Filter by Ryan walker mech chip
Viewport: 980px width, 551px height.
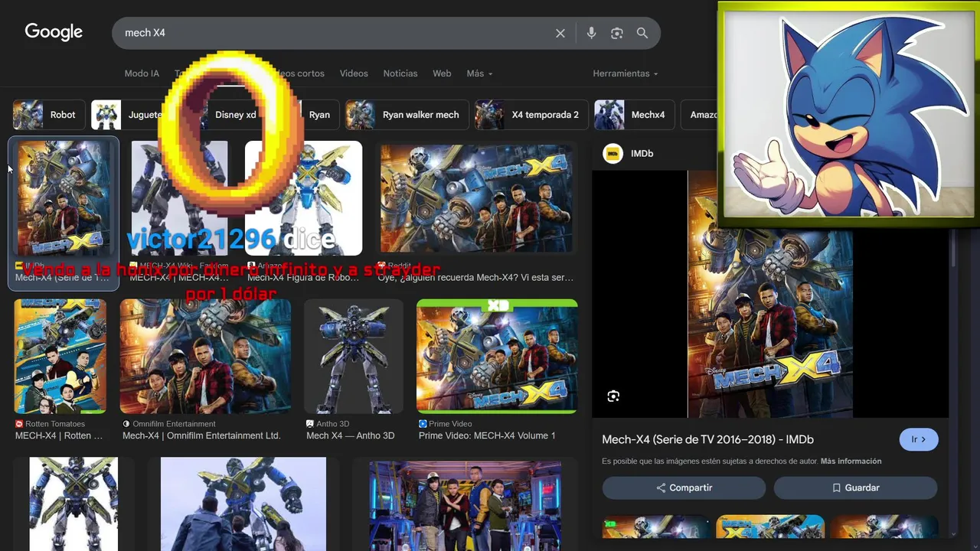406,115
